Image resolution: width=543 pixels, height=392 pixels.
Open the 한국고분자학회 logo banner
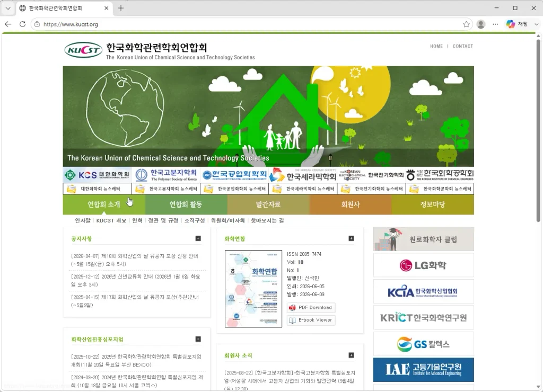click(166, 175)
